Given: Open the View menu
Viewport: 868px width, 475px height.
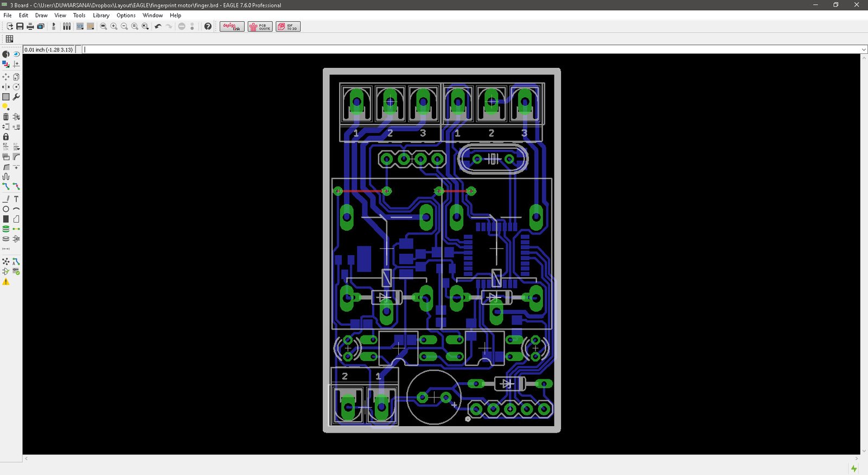Looking at the screenshot, I should click(60, 15).
